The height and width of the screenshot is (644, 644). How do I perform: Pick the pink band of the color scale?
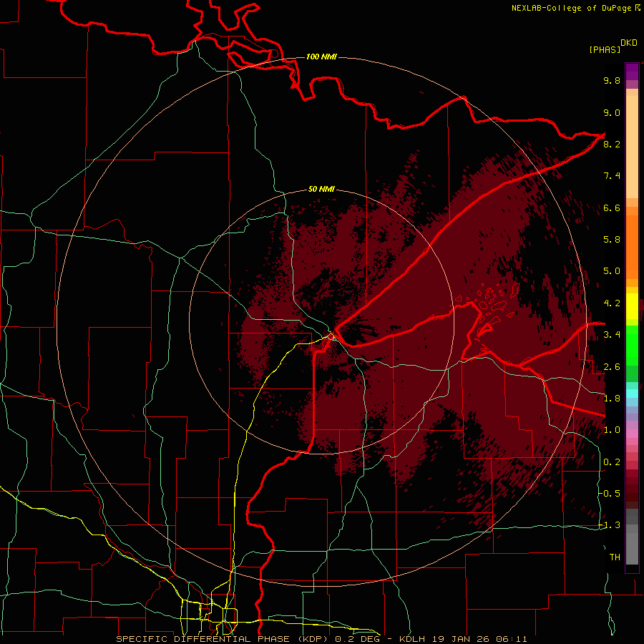click(632, 434)
